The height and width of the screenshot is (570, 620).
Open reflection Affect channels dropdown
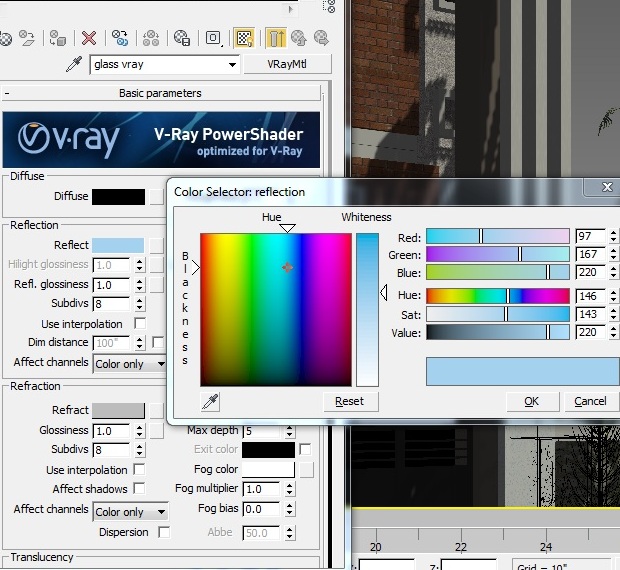tap(161, 364)
